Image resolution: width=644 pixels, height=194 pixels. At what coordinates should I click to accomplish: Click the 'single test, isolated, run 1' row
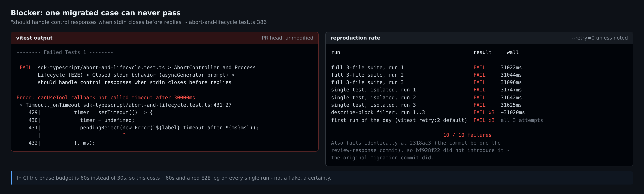(x=426, y=90)
